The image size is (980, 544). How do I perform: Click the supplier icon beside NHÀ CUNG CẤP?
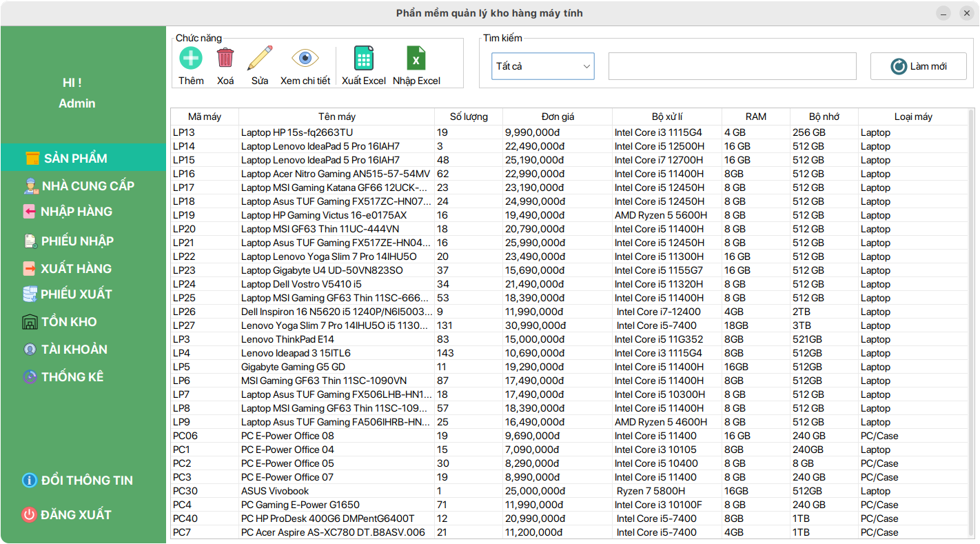(30, 186)
